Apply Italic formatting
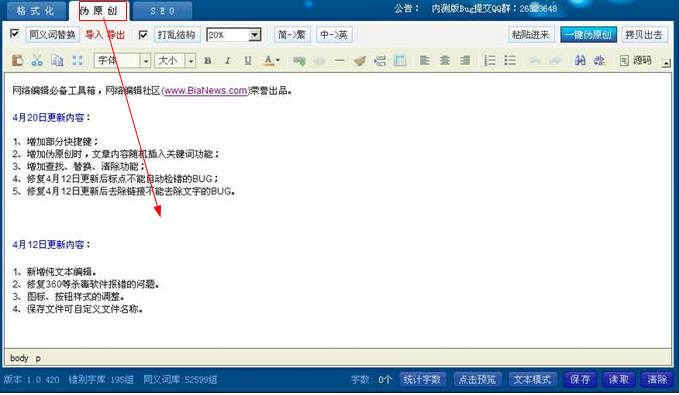This screenshot has width=679, height=395. 228,61
